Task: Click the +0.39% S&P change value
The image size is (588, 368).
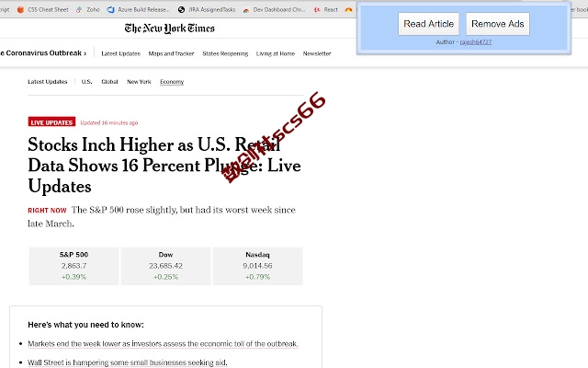Action: pos(73,277)
